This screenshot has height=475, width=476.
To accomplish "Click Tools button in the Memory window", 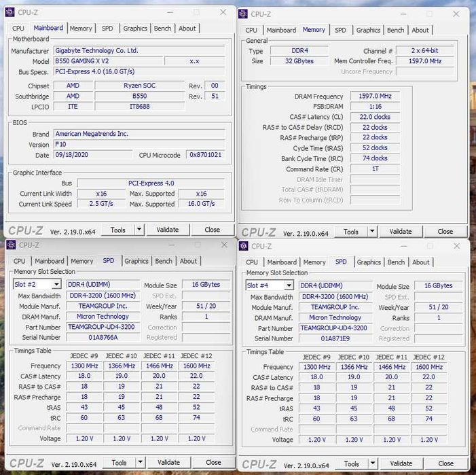I will point(351,232).
